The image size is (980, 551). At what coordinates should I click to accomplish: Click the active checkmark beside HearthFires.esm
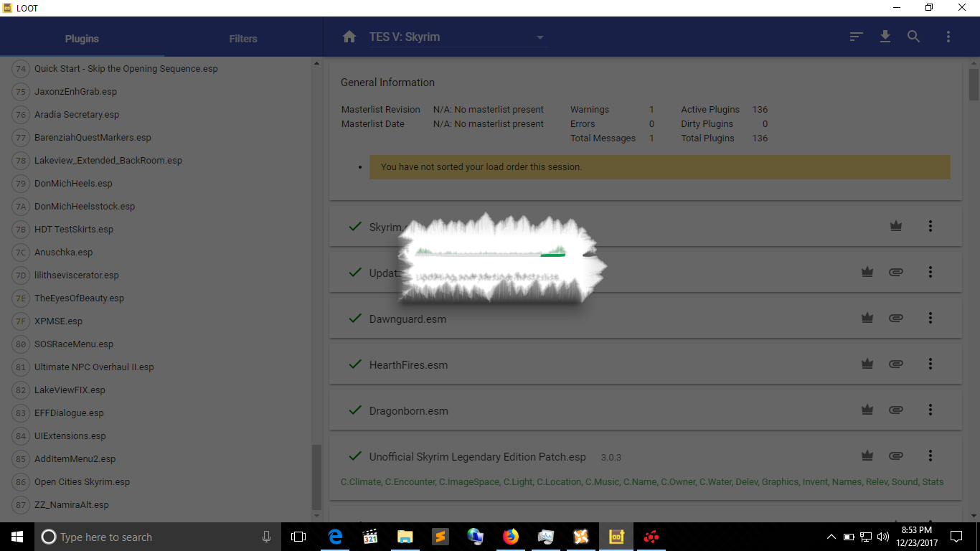(x=354, y=364)
